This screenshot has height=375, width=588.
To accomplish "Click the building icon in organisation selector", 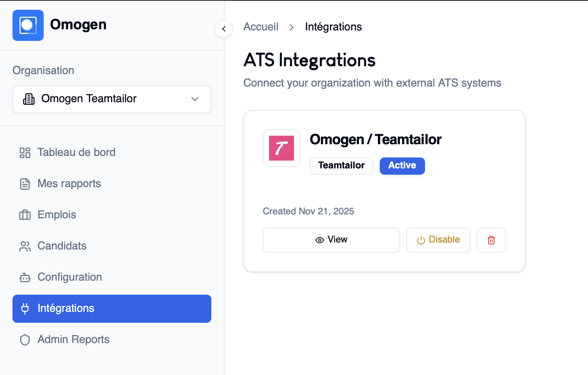I will pyautogui.click(x=29, y=99).
